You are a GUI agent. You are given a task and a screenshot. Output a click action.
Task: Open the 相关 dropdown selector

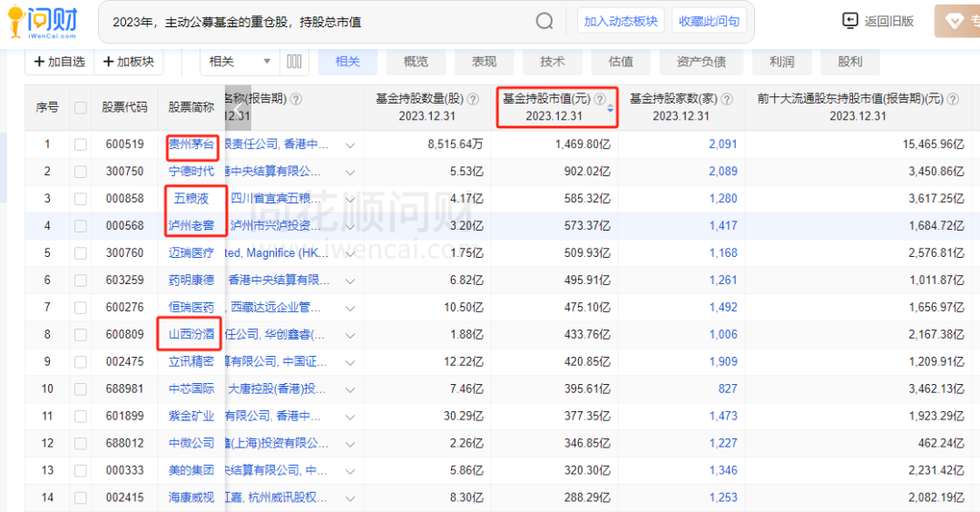click(x=240, y=62)
